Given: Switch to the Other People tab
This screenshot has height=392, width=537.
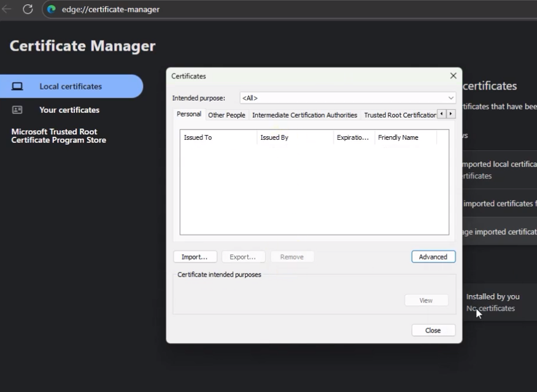Looking at the screenshot, I should (x=226, y=115).
